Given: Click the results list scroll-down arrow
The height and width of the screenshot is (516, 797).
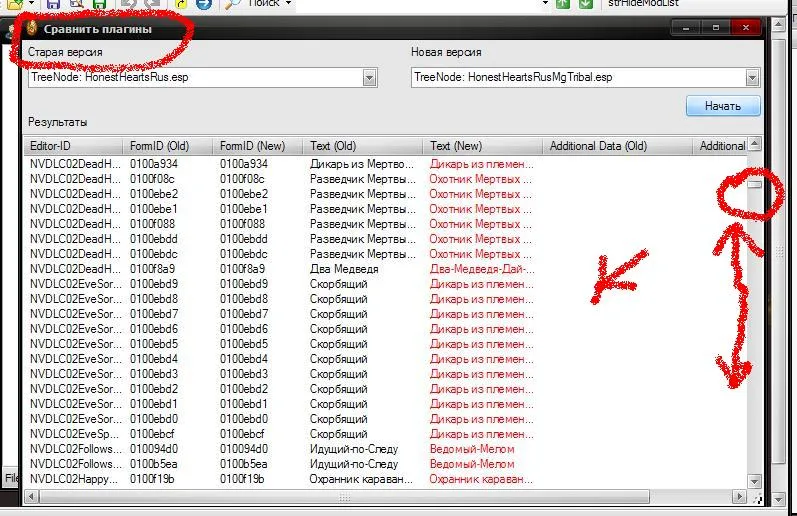Looking at the screenshot, I should [754, 481].
